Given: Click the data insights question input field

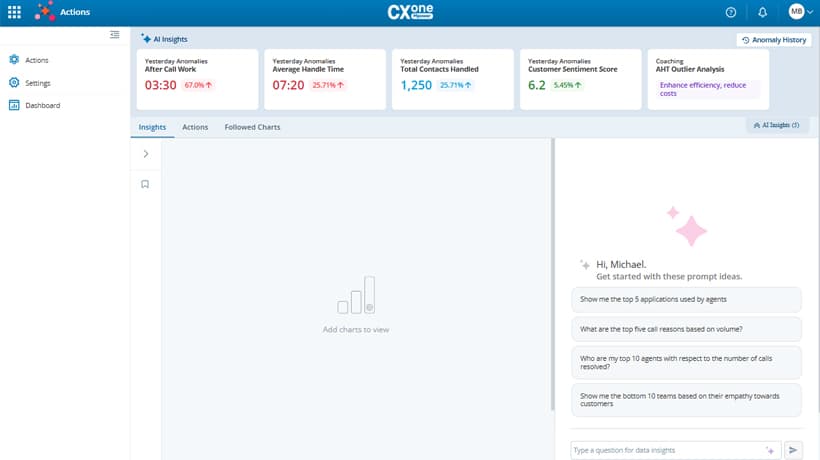Looking at the screenshot, I should click(665, 450).
